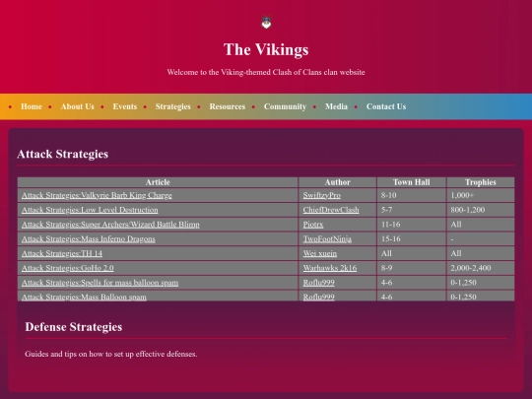Open Mass Inferno Dragons article
This screenshot has height=399, width=532.
pos(89,239)
